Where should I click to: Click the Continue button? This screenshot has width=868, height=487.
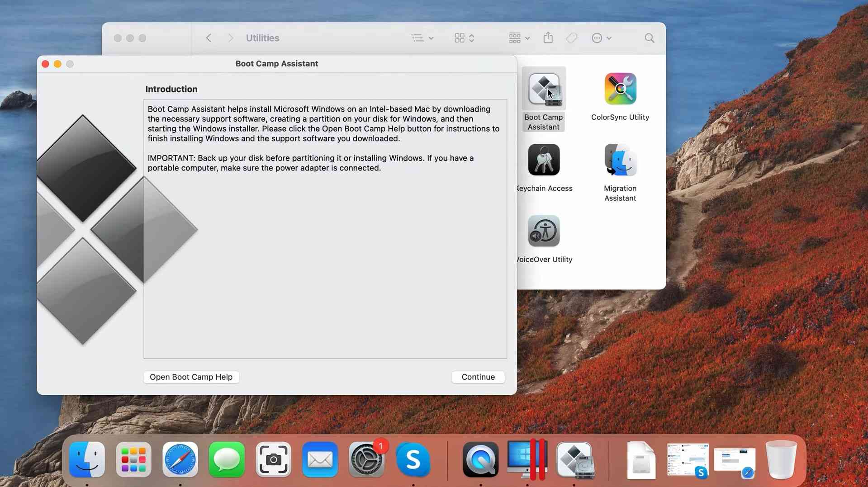click(478, 377)
